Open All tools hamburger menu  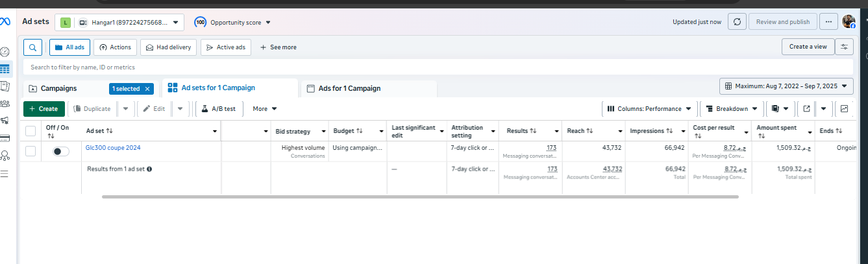coord(5,173)
